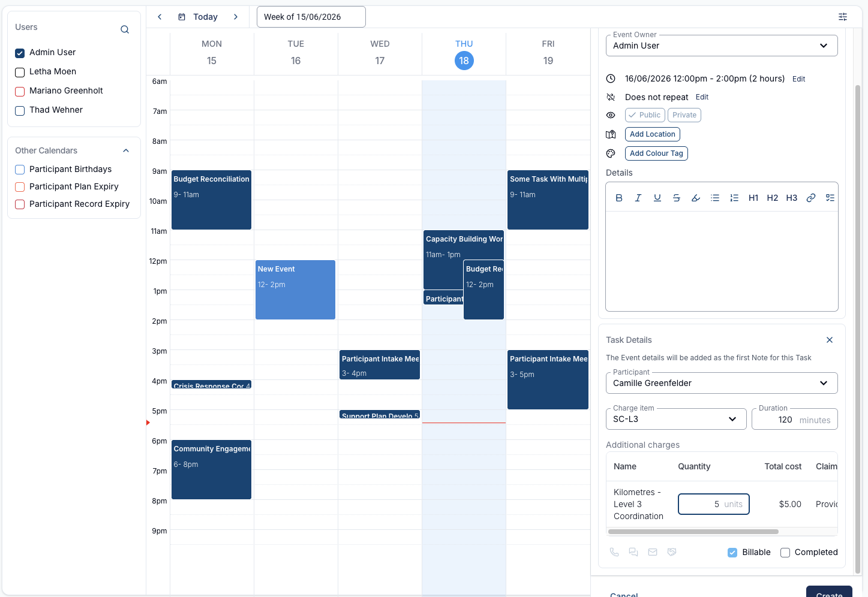Insert a numbered list
Viewport: 868px width, 597px height.
click(x=734, y=198)
